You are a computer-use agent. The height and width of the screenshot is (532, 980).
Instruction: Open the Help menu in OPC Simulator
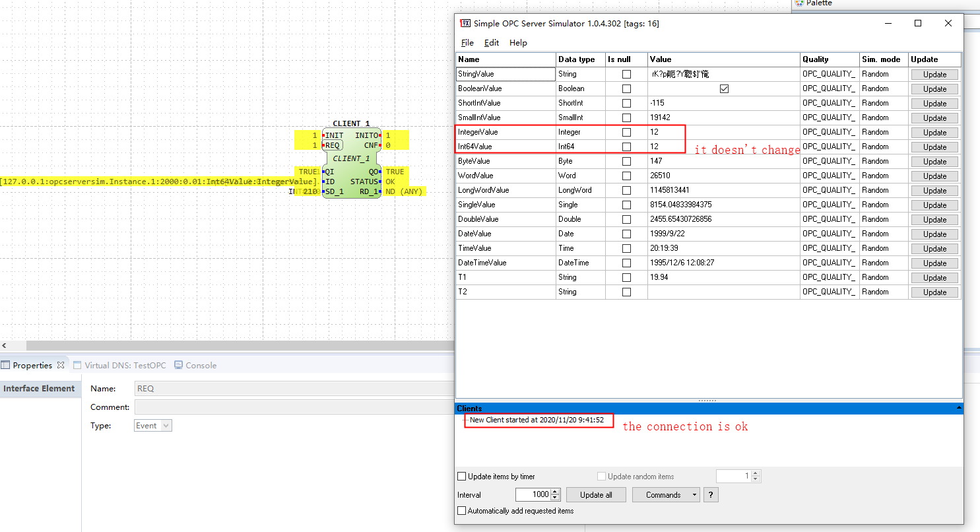(518, 43)
